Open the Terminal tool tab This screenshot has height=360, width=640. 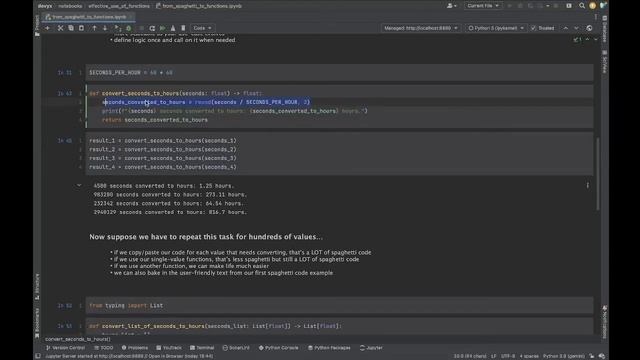202,348
